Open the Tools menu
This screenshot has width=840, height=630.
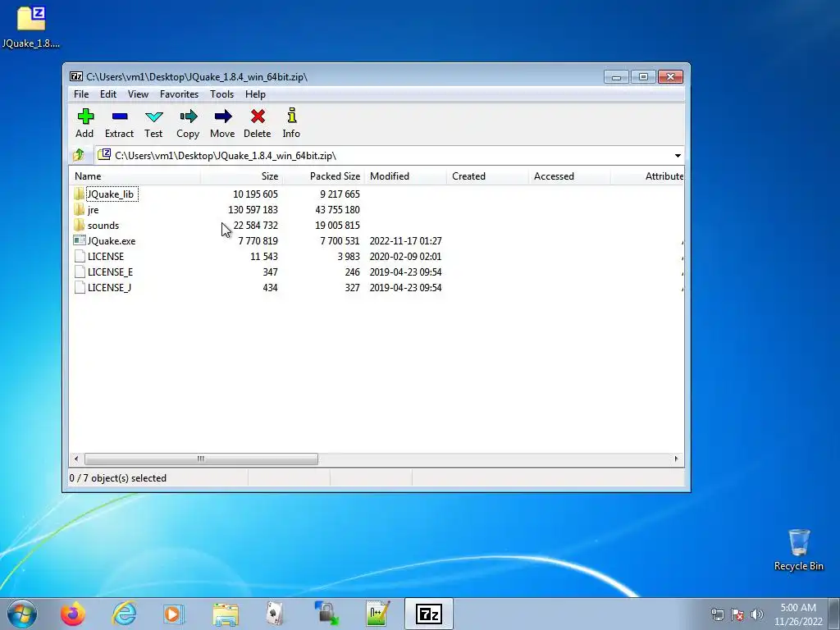pos(221,94)
